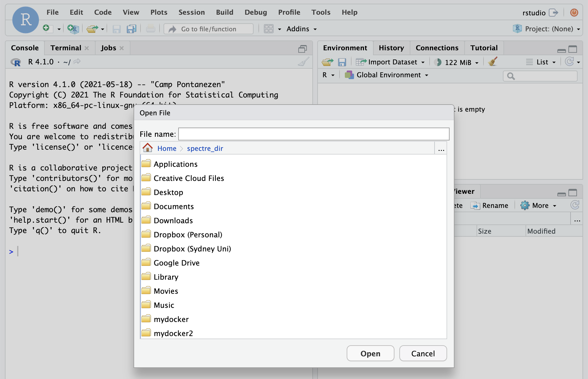Select the Documents folder in list

[x=174, y=206]
